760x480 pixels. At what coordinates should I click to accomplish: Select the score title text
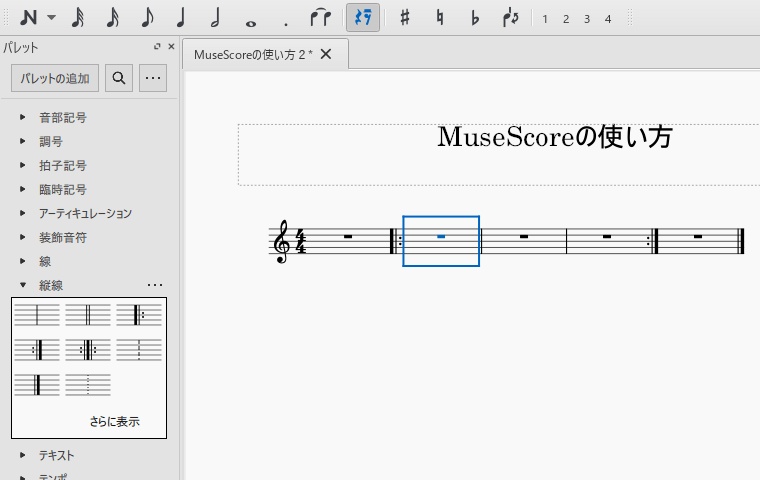click(x=555, y=137)
